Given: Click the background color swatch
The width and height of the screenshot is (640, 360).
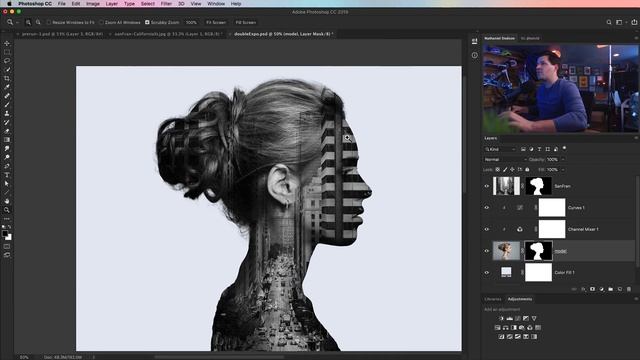Looking at the screenshot, I should (9, 237).
